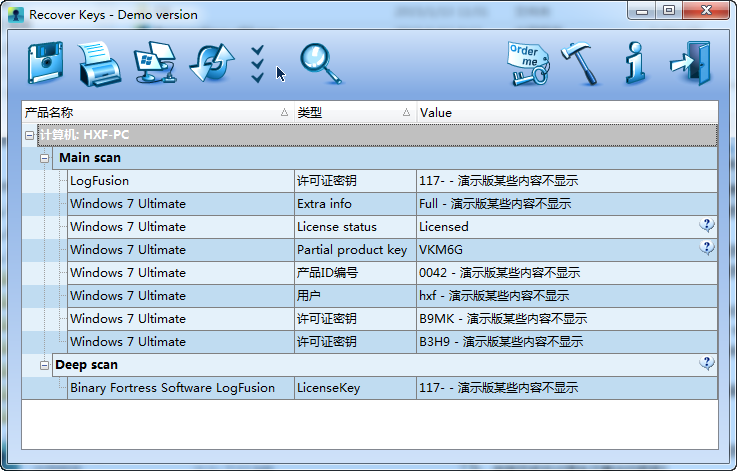Click the Order me key tag icon
The image size is (737, 471).
(529, 64)
